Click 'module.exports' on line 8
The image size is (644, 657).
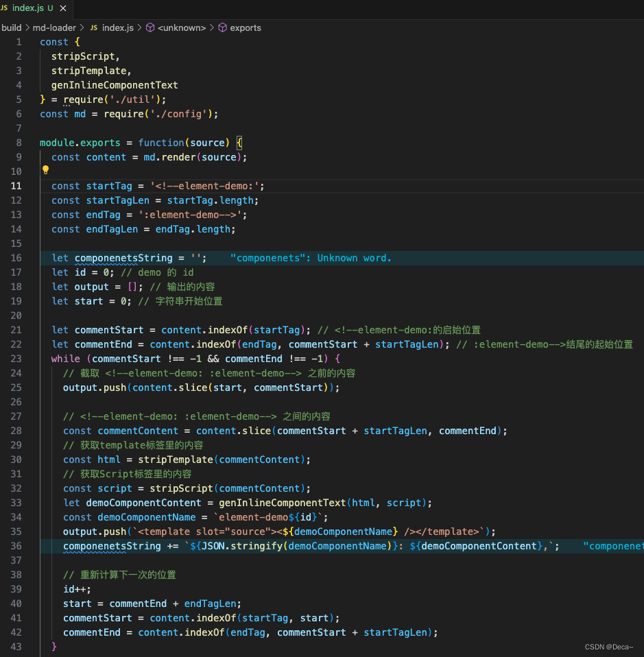[x=80, y=143]
